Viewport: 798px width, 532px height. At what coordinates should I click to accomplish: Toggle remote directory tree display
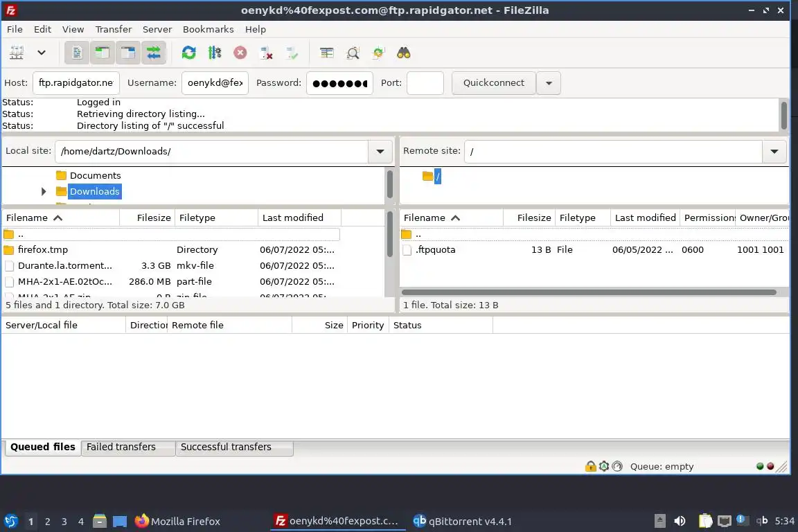(x=127, y=53)
